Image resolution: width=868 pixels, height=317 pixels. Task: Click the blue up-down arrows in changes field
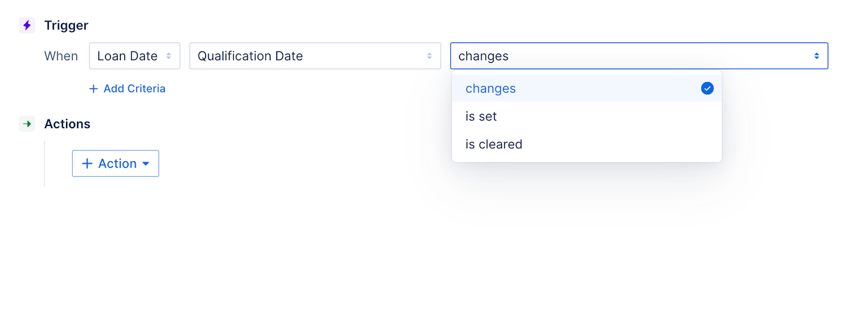pos(816,56)
